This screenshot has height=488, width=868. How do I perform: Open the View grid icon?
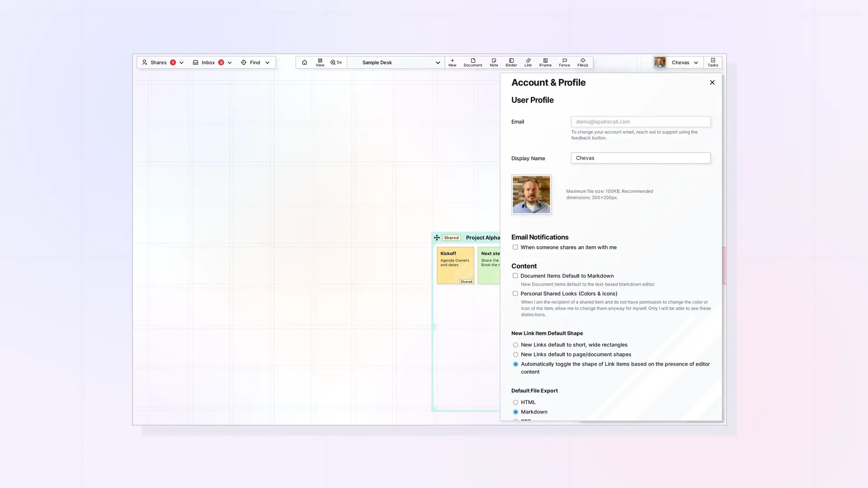pos(320,62)
